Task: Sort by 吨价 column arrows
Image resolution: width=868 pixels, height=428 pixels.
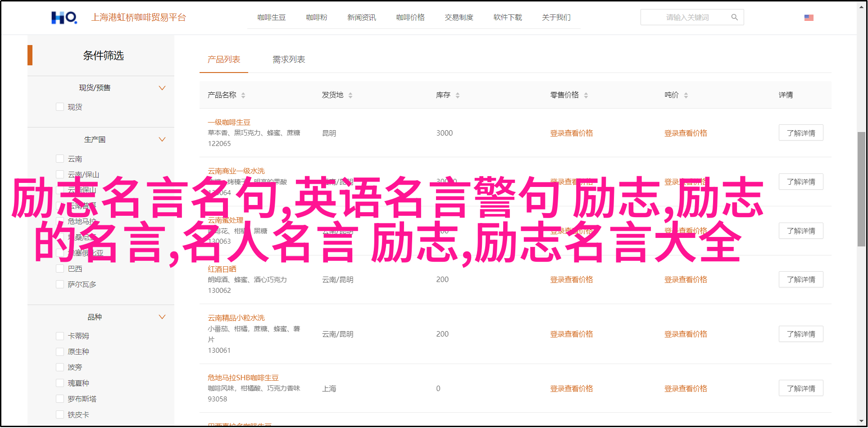Action: pyautogui.click(x=686, y=95)
